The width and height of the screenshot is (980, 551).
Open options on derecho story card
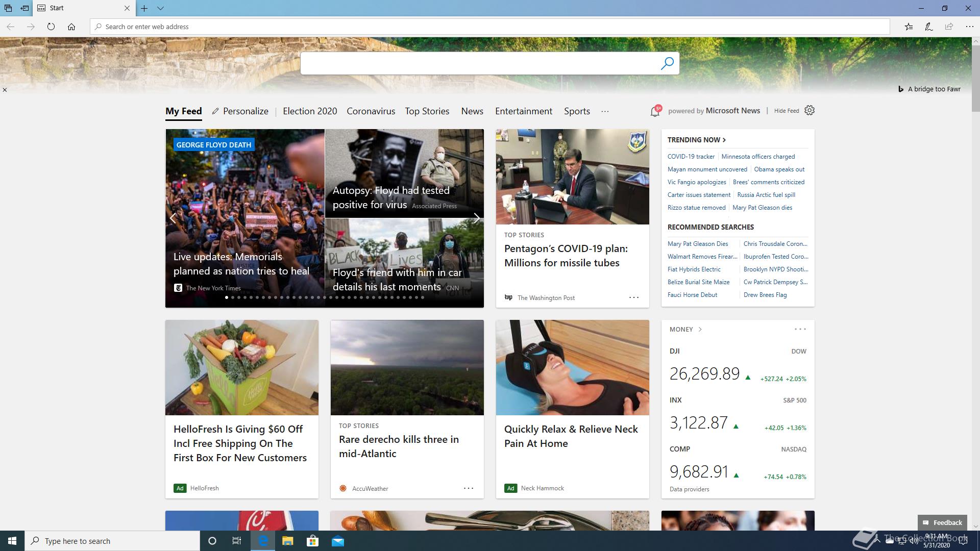tap(469, 488)
